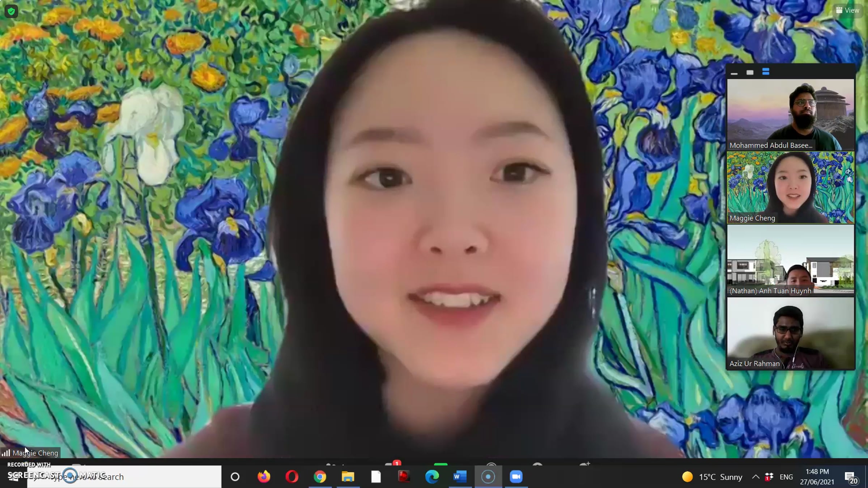This screenshot has height=488, width=868.
Task: Expand the system tray hidden icons chevron
Action: pos(756,477)
